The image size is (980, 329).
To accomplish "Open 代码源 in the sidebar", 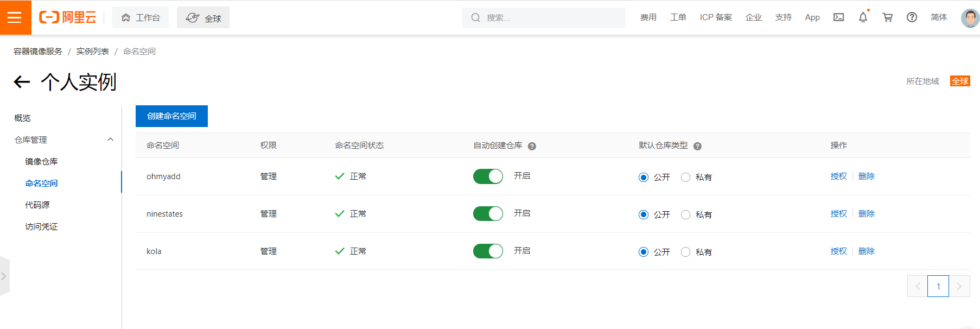I will pyautogui.click(x=37, y=205).
